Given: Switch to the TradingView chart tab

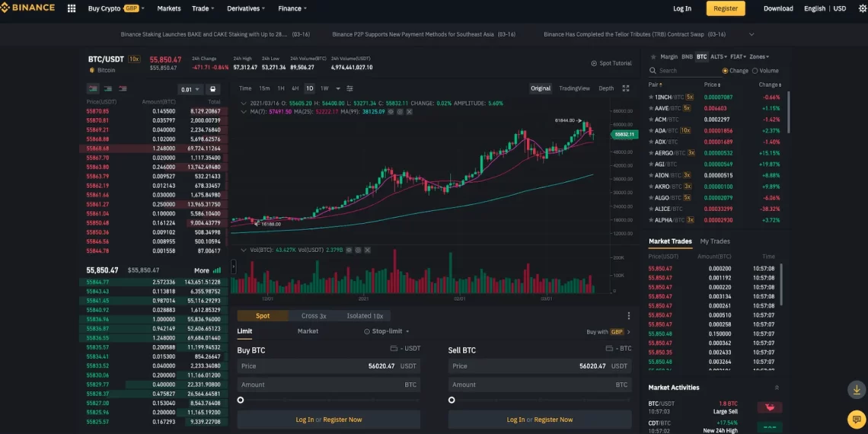Looking at the screenshot, I should (574, 88).
